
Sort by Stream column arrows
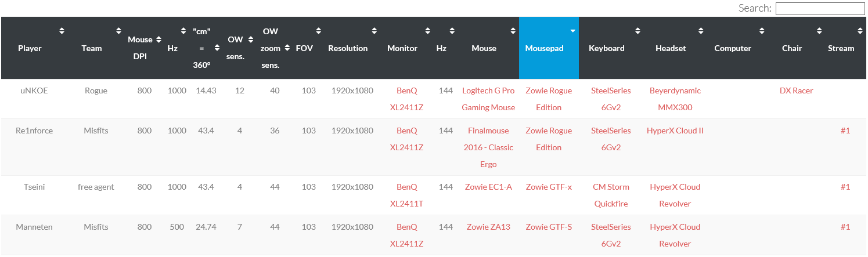860,31
